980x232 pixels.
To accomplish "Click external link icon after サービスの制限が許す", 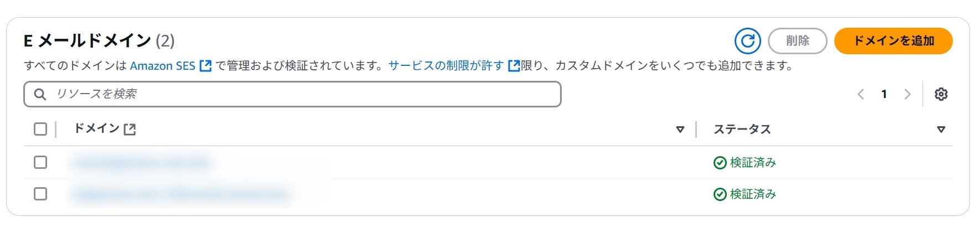I will [x=514, y=66].
